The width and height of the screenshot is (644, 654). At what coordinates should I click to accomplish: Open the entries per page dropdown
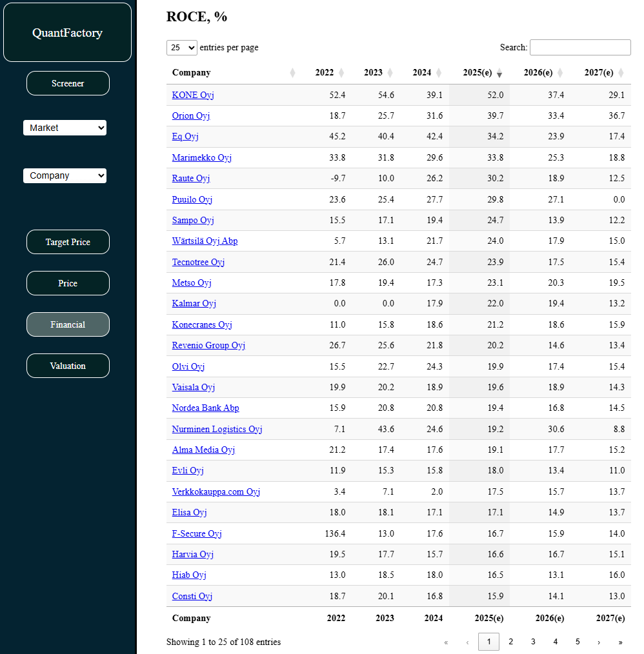coord(182,48)
